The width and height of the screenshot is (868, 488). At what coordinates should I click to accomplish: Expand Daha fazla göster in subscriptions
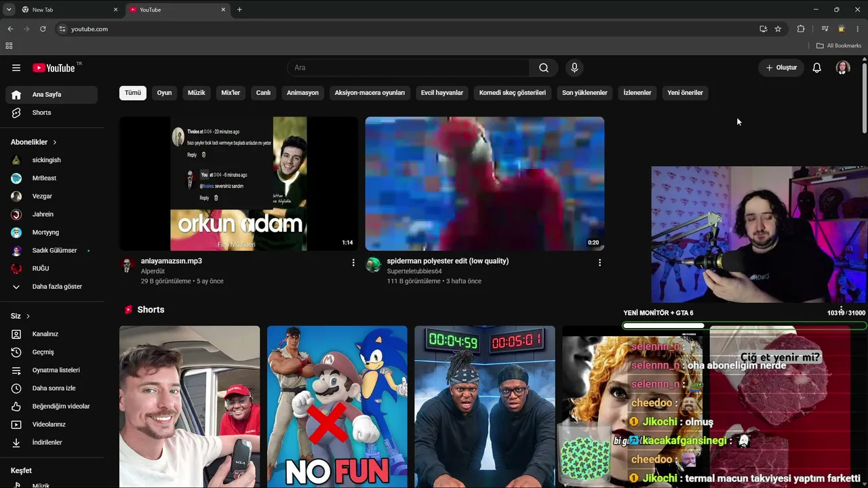52,287
